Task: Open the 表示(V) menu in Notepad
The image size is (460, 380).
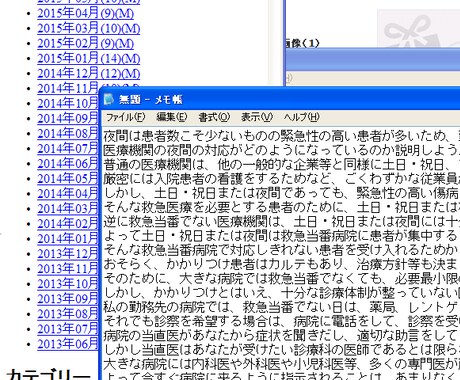Action: coord(257,117)
